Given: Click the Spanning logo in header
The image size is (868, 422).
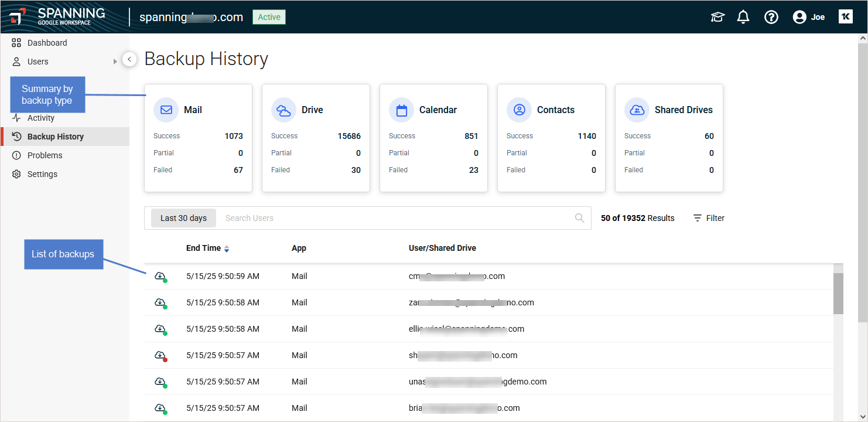Looking at the screenshot, I should point(57,16).
